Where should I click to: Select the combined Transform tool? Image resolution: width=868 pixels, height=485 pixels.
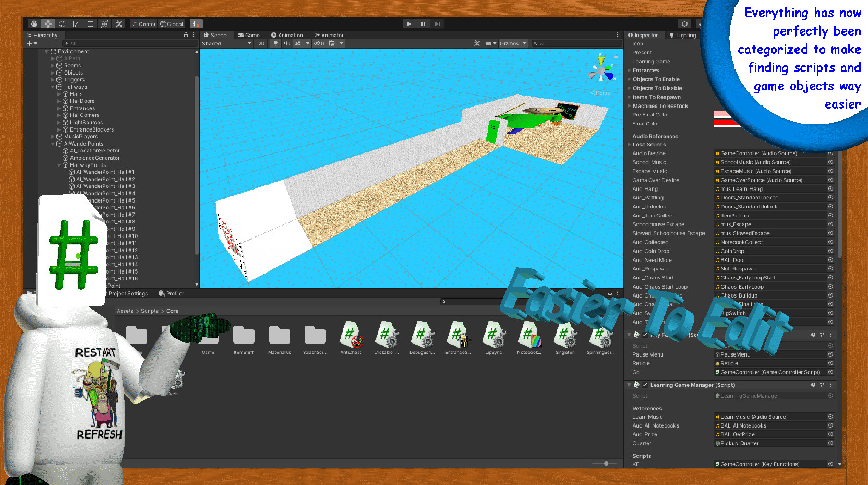tap(104, 24)
